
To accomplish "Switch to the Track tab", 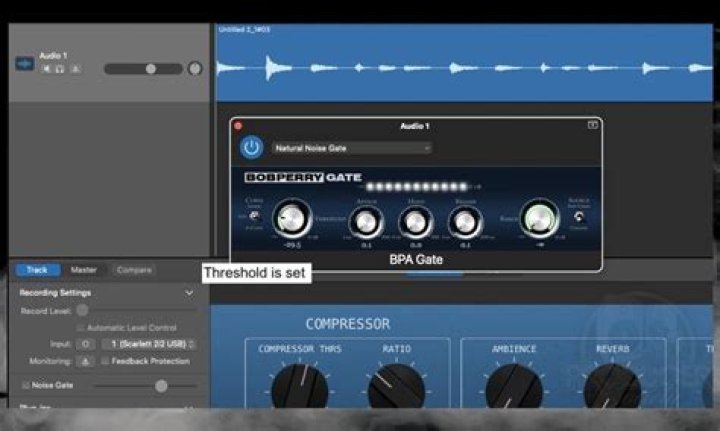I will coord(37,270).
